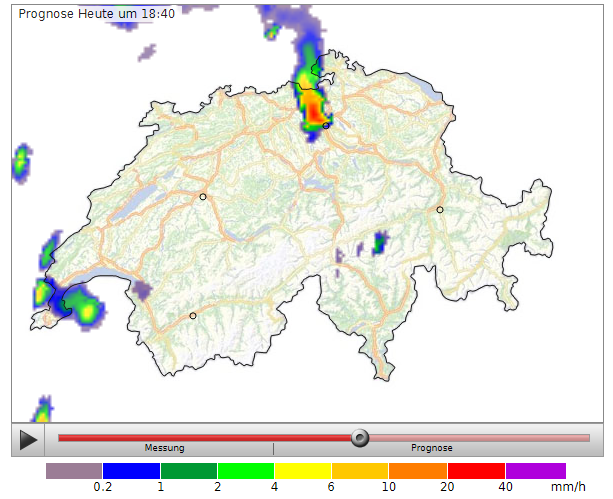Click the mm/h unit label
This screenshot has height=499, width=613.
pyautogui.click(x=568, y=487)
